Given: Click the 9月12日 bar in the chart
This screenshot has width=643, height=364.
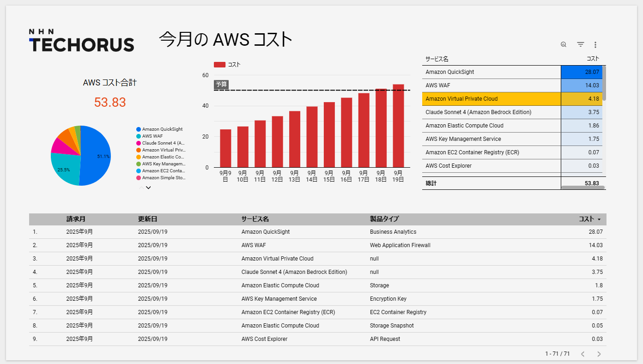Looking at the screenshot, I should [x=277, y=142].
